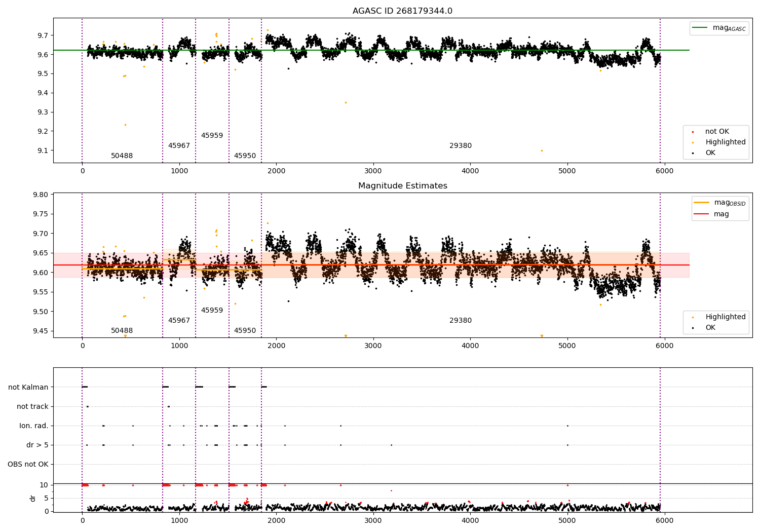This screenshot has height=532, width=760.
Task: Click the 'Magnitude Estimates' plot title
Action: click(403, 186)
